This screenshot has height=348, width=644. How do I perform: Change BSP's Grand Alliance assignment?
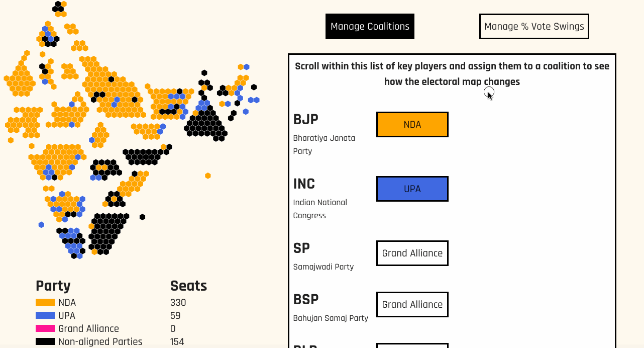click(x=412, y=304)
